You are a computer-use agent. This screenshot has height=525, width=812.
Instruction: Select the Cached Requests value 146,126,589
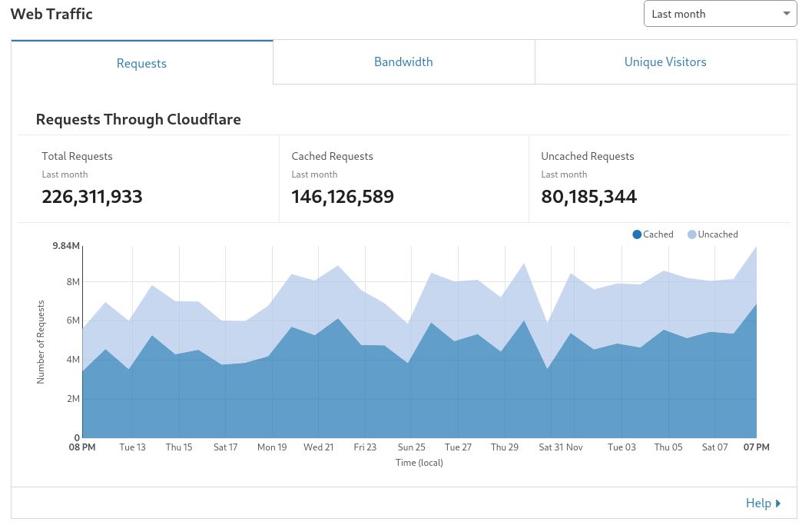click(343, 197)
